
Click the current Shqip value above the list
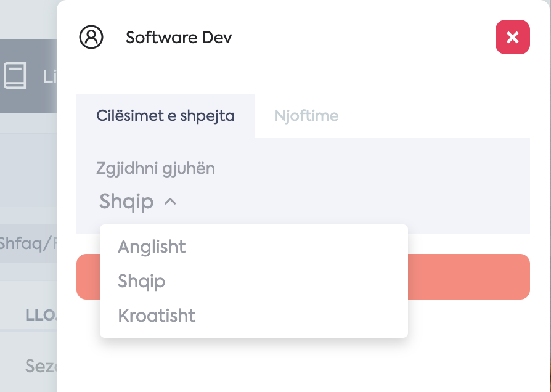click(126, 202)
